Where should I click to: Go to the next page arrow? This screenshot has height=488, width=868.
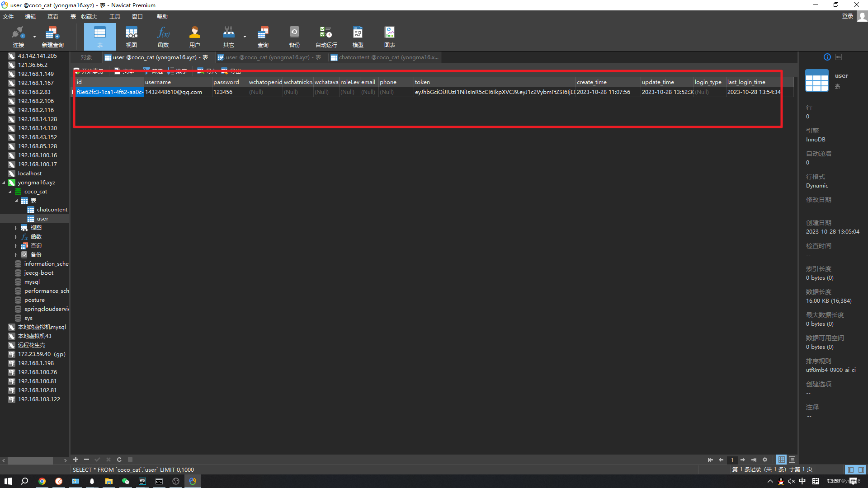743,460
